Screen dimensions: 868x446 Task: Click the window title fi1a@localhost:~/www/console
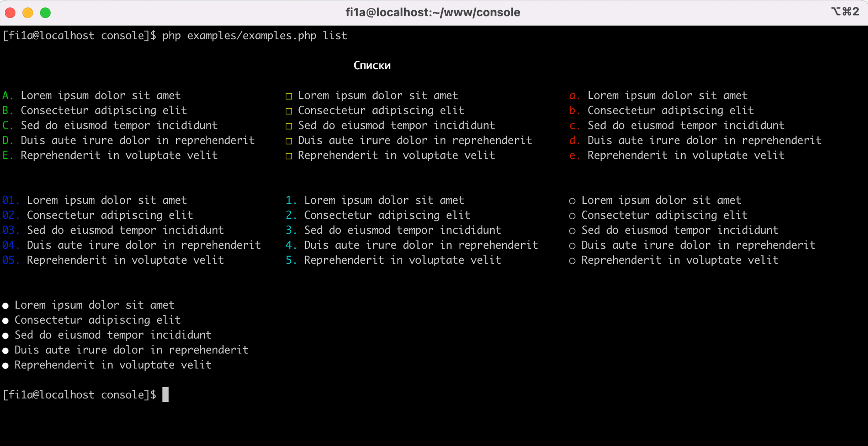click(433, 12)
